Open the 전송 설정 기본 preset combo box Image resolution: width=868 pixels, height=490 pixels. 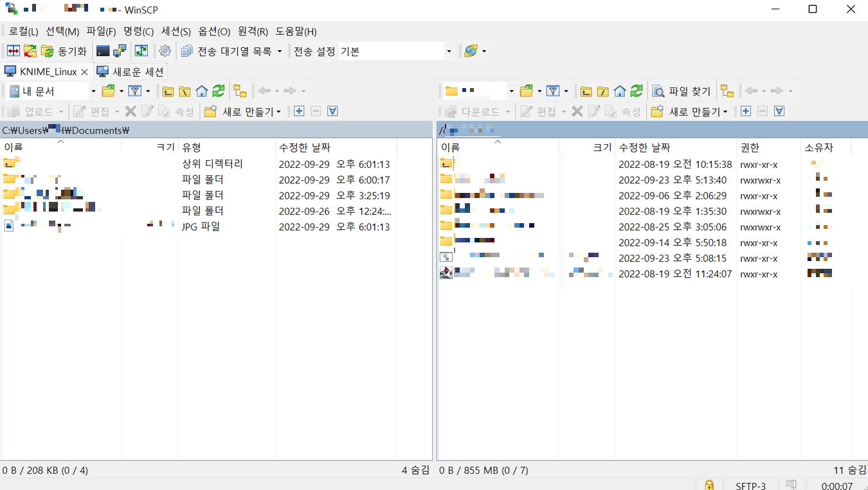tap(396, 51)
